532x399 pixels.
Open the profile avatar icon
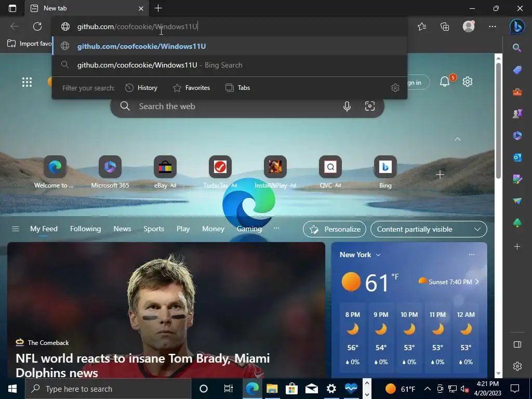point(469,26)
